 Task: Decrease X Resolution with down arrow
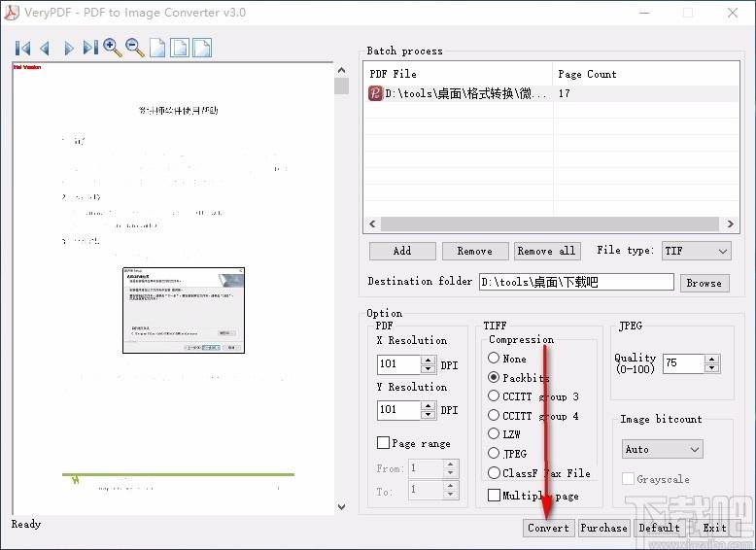pos(428,368)
